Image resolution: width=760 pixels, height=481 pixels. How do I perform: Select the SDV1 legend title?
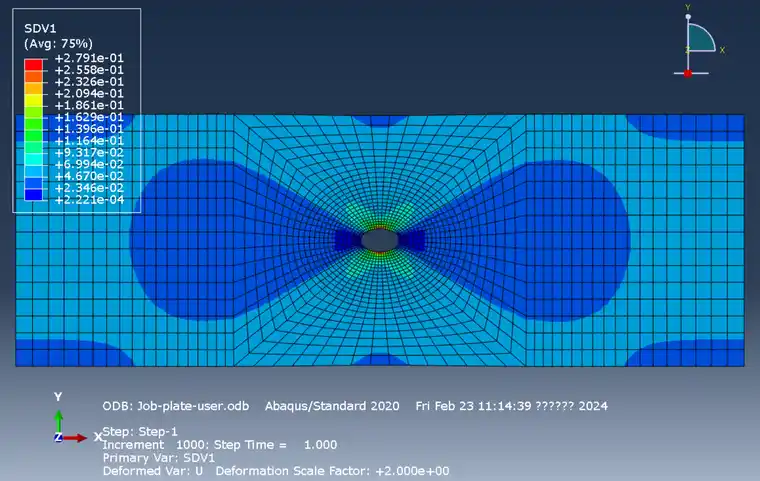[40, 29]
